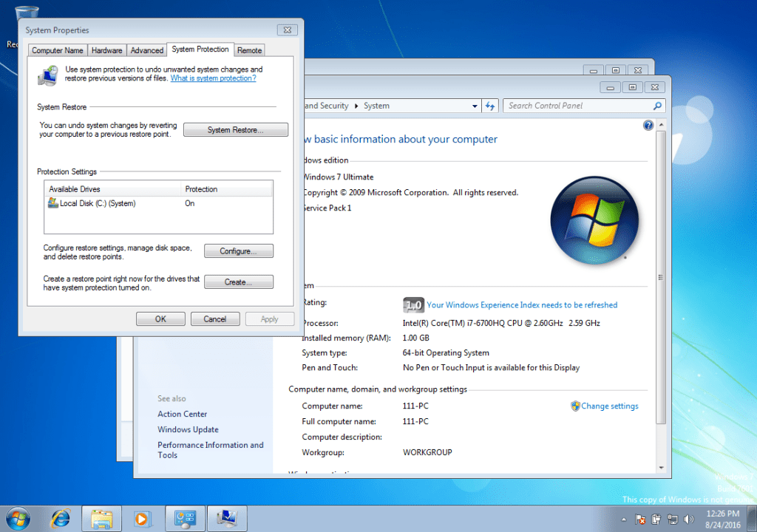This screenshot has width=757, height=532.
Task: Click the vertical scrollbar thumb in System window
Action: click(x=661, y=277)
